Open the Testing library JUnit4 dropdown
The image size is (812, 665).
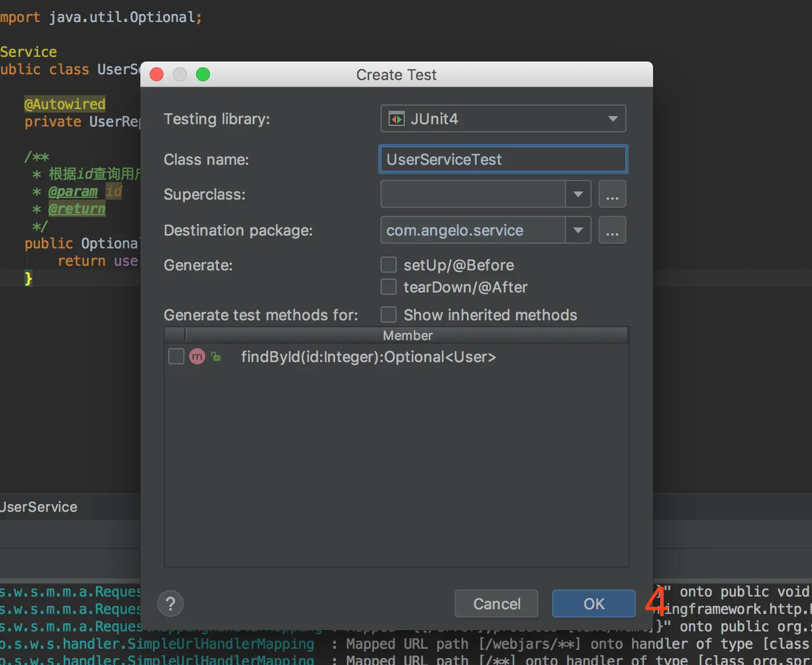coord(503,119)
